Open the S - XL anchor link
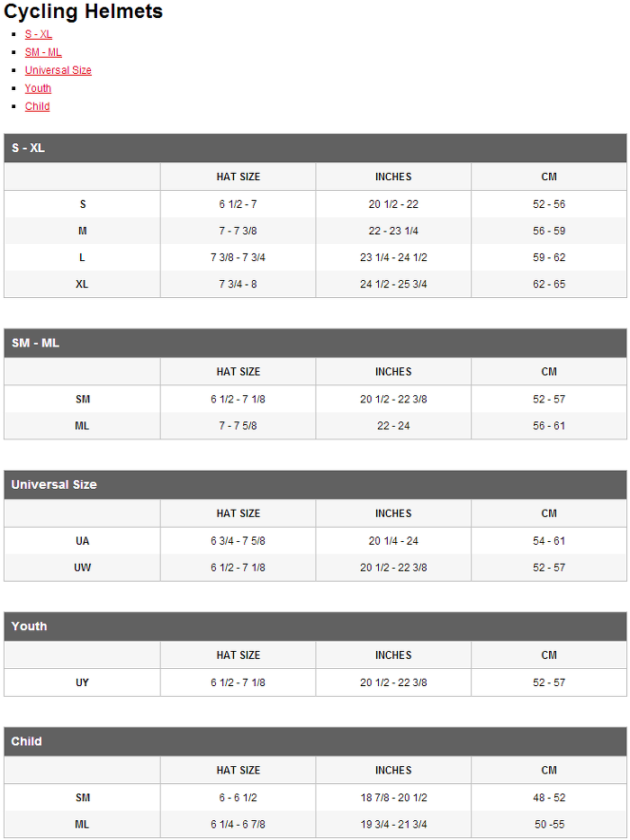Screen dimensions: 630x840 click(x=38, y=34)
